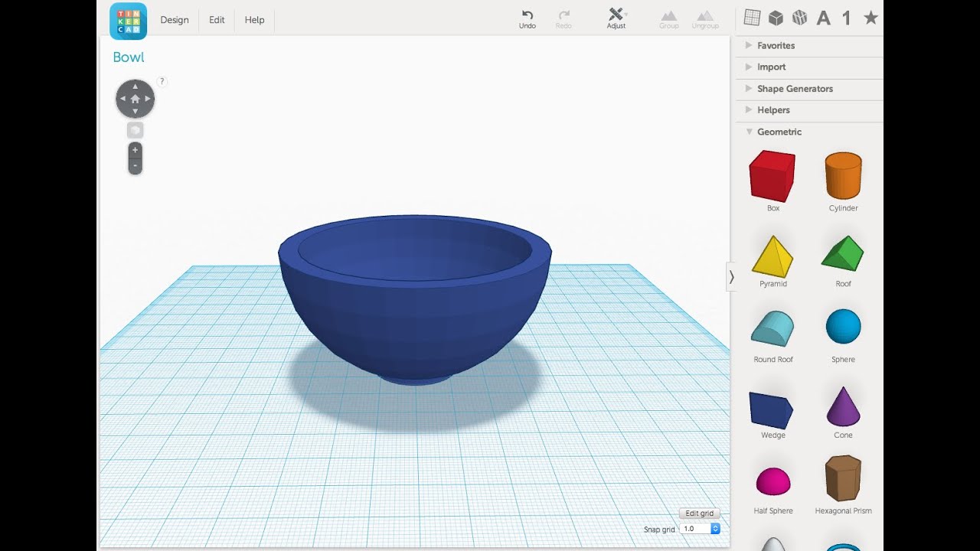Screen dimensions: 980x551
Task: Click the Edit grid button
Action: 699,514
